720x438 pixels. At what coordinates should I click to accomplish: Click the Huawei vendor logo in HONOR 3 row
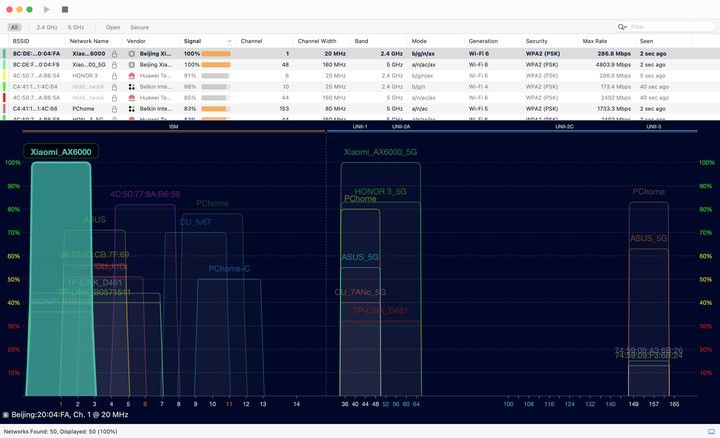[x=132, y=75]
